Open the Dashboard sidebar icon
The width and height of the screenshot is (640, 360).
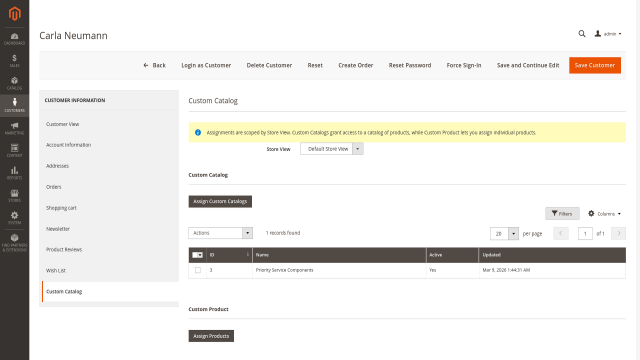14,39
